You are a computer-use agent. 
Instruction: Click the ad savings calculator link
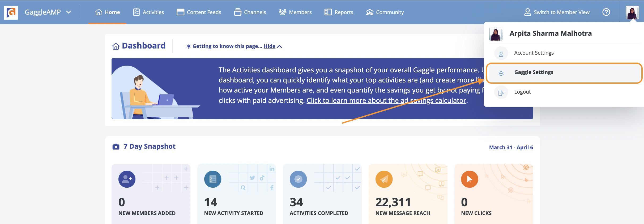(386, 100)
